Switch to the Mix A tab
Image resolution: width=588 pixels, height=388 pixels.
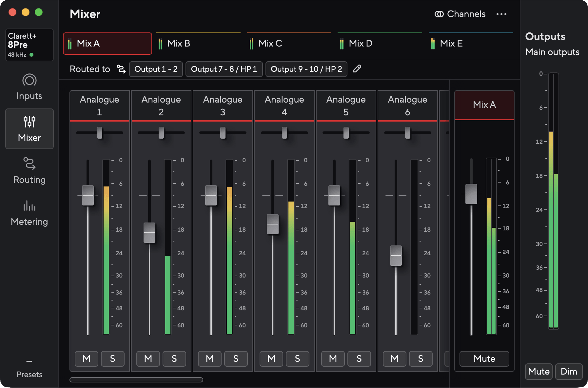(x=108, y=43)
